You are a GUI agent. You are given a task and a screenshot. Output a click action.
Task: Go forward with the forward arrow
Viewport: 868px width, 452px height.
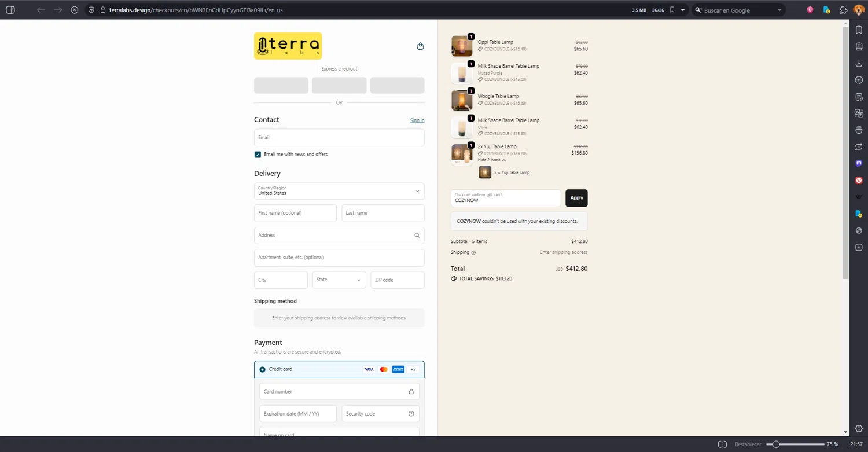[58, 10]
